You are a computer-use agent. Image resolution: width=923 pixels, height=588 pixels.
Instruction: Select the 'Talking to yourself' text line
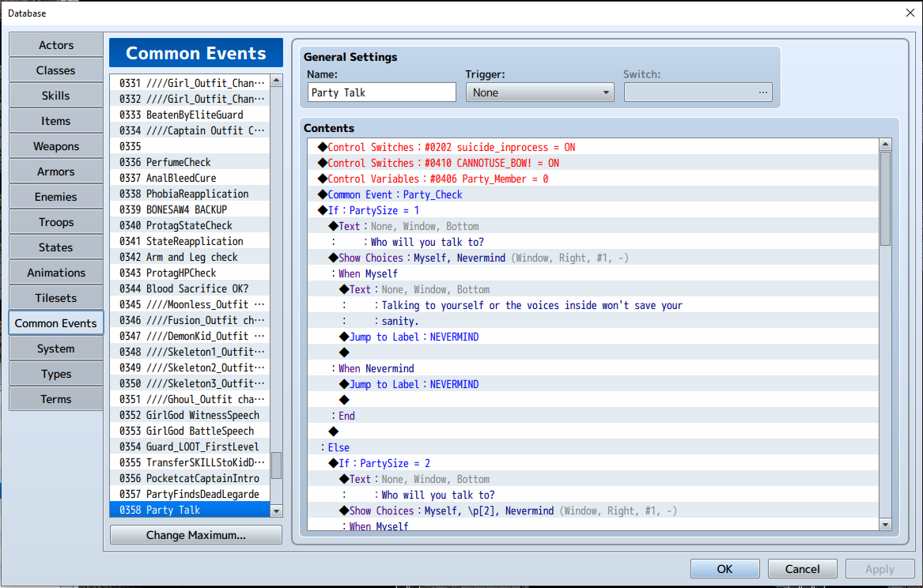click(x=593, y=306)
